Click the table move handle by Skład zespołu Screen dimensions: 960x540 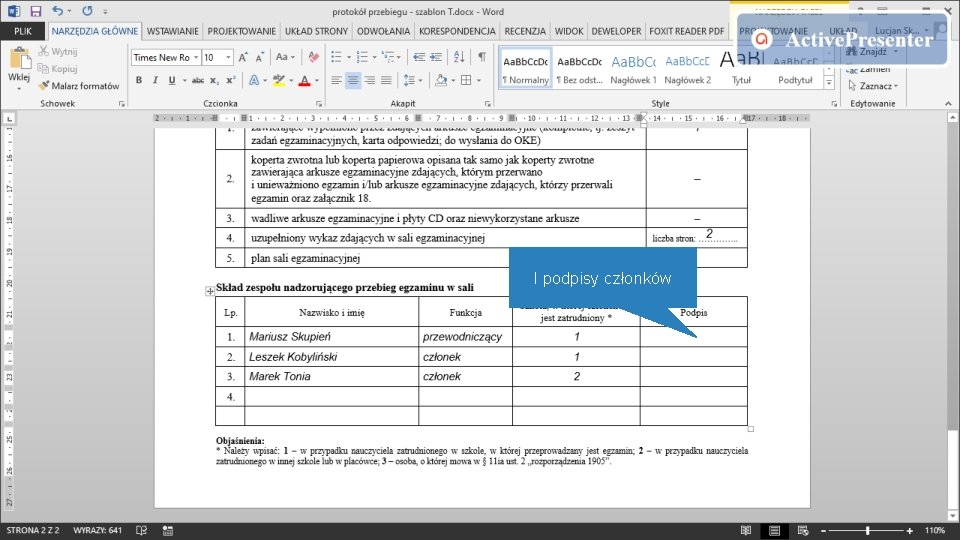210,291
